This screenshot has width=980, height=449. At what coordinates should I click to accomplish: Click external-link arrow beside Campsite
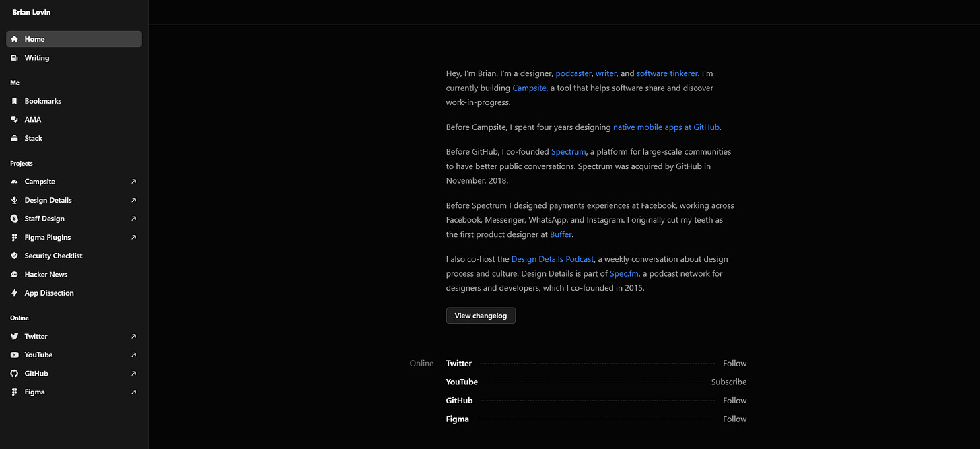[x=133, y=182]
